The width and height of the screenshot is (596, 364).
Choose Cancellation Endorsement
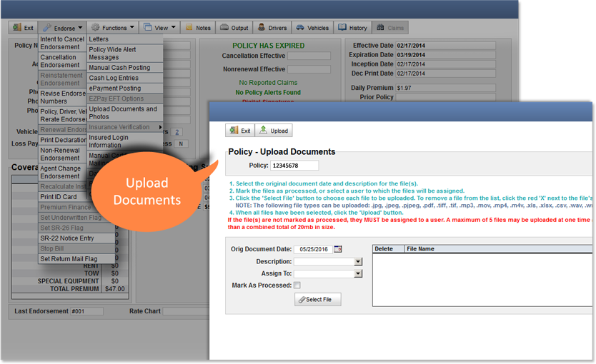(x=63, y=61)
